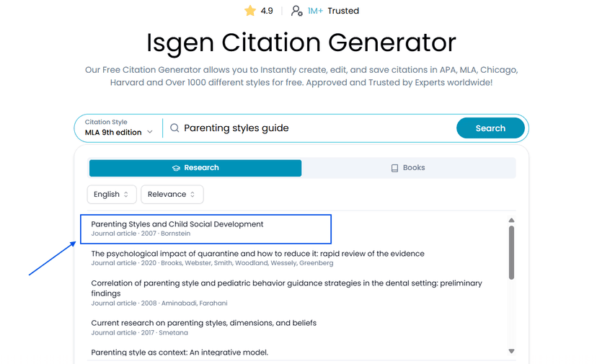Select the psychological impact of quarantine article
597x364 pixels.
(x=257, y=254)
